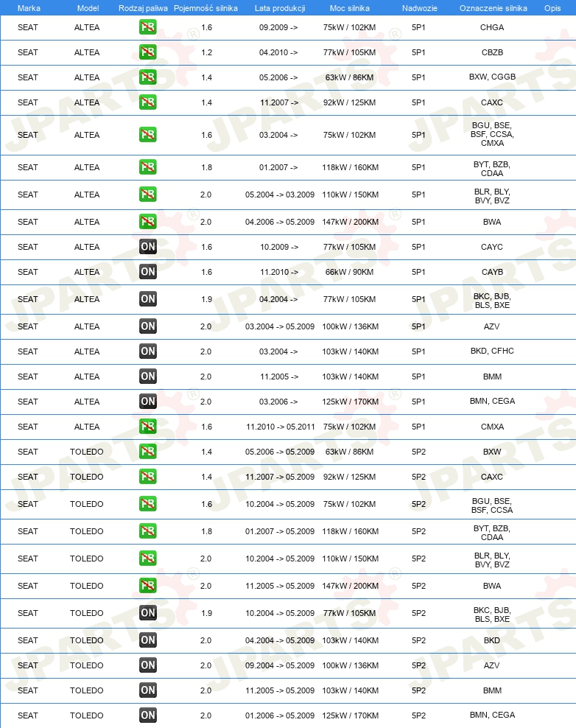Click the 1.2 engine capacity cell
Image resolution: width=576 pixels, height=728 pixels.
(206, 52)
